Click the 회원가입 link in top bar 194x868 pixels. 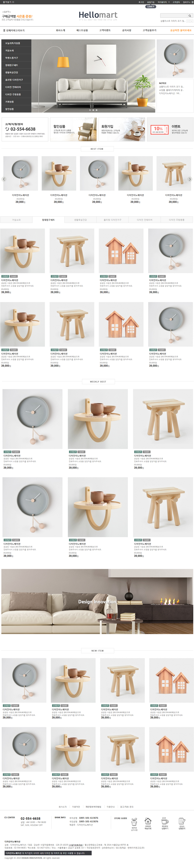point(151,2)
